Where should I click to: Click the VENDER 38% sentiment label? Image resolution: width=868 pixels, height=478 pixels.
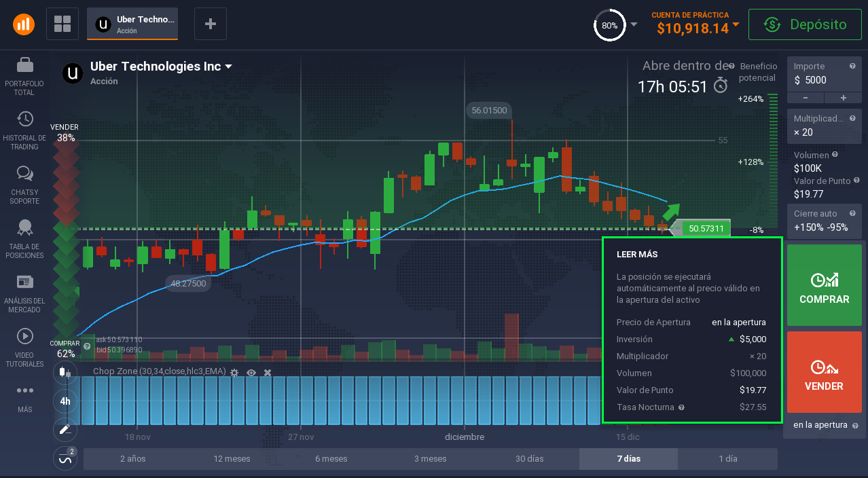coord(66,132)
